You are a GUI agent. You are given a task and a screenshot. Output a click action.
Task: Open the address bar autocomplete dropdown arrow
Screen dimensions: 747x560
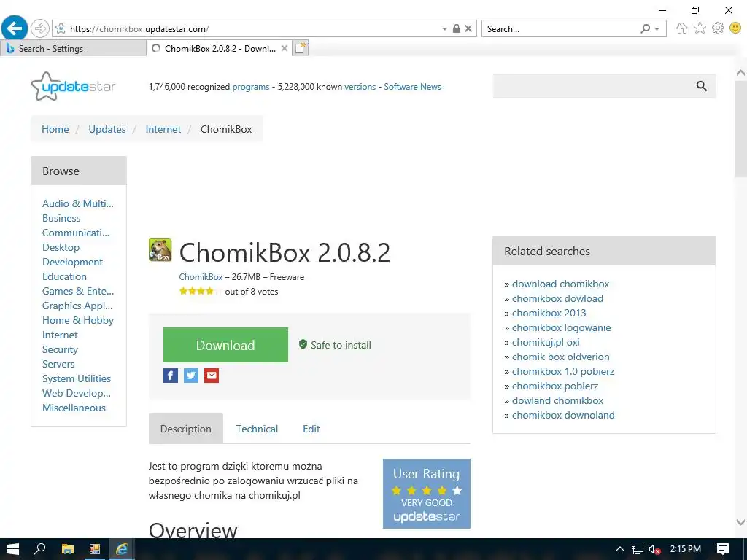tap(444, 29)
